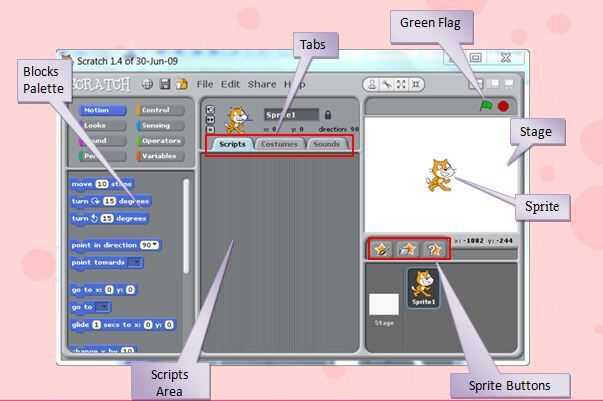Switch to small stage view mode
Image resolution: width=603 pixels, height=401 pixels.
475,84
